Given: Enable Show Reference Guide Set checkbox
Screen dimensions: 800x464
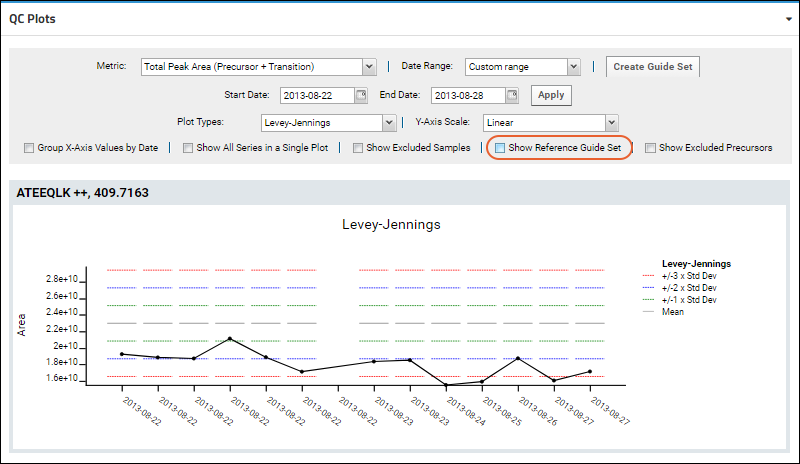Looking at the screenshot, I should tap(500, 148).
